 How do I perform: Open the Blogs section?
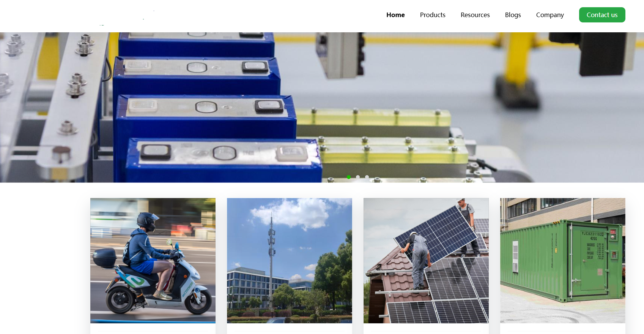point(513,15)
